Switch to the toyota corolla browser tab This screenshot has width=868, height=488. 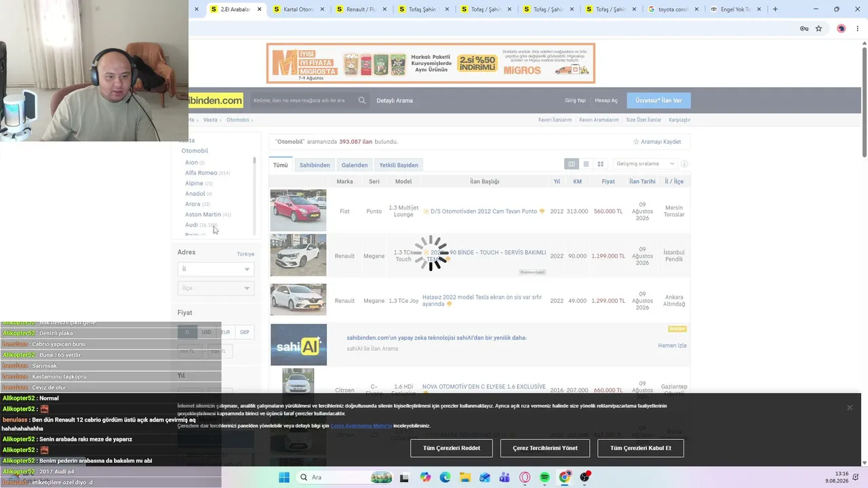[x=673, y=9]
